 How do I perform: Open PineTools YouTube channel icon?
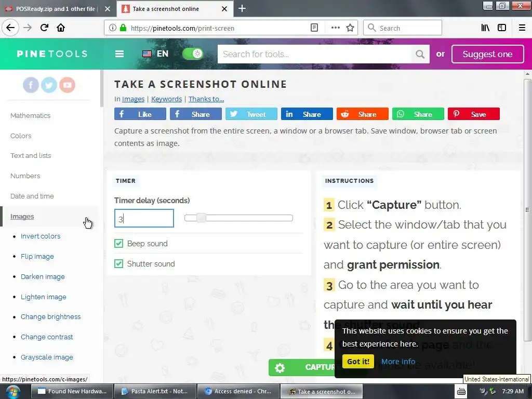(67, 85)
